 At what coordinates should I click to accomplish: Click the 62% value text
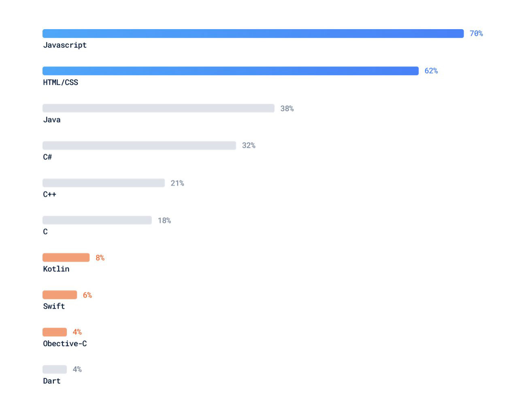click(431, 71)
